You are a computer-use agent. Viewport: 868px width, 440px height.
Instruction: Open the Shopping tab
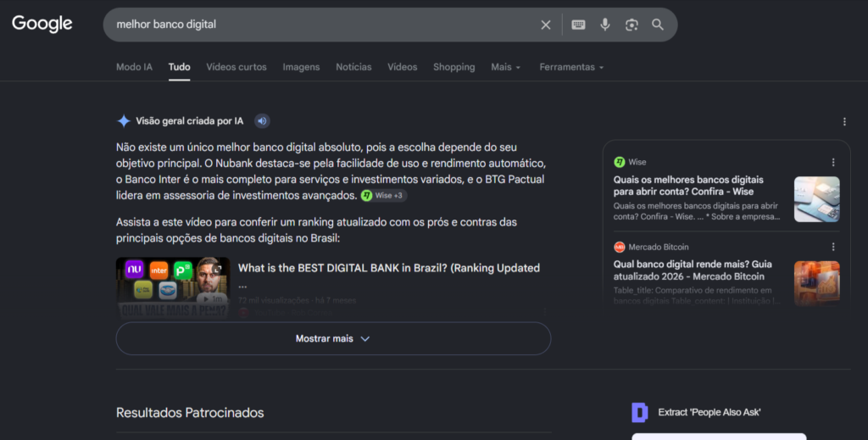[x=454, y=67]
